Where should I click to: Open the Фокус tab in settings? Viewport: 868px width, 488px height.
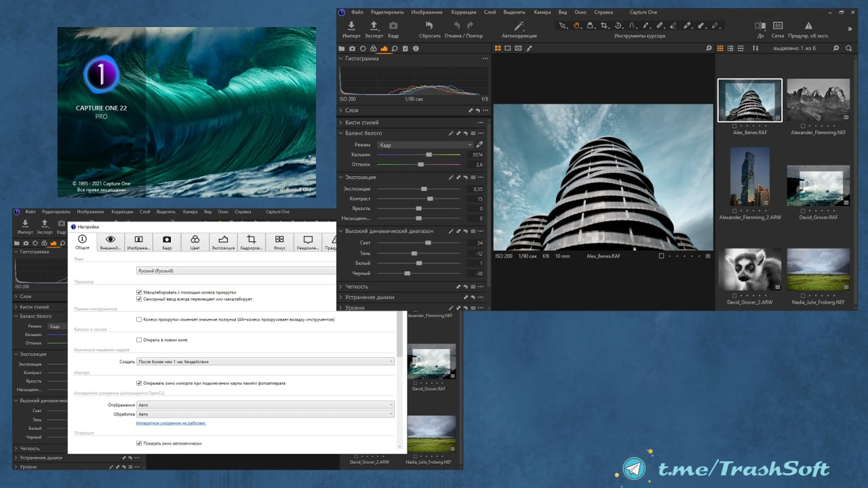click(x=279, y=242)
